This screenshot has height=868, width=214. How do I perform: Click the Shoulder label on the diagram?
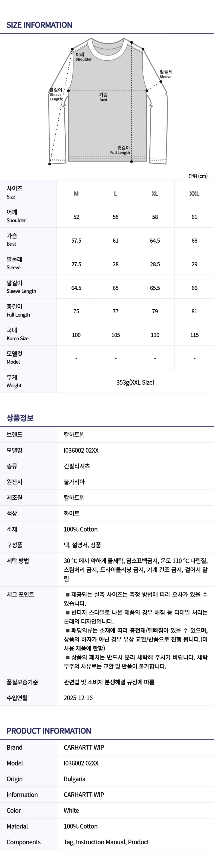point(83,57)
